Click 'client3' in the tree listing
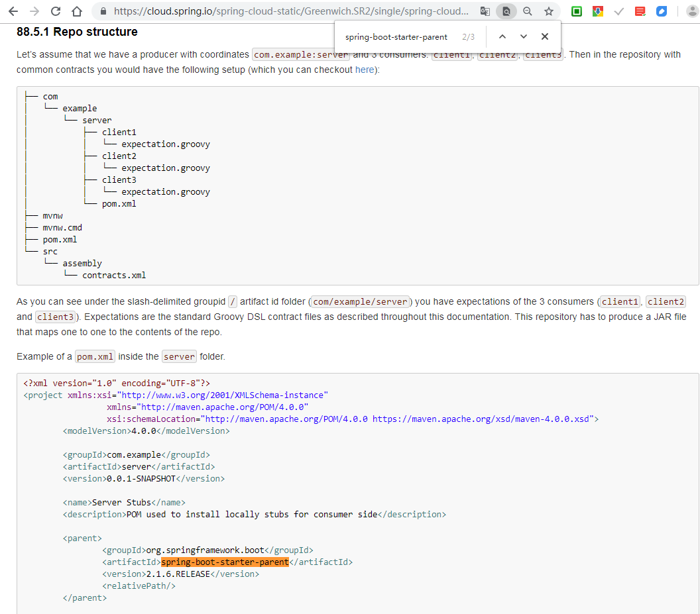The width and height of the screenshot is (700, 614). (x=119, y=179)
